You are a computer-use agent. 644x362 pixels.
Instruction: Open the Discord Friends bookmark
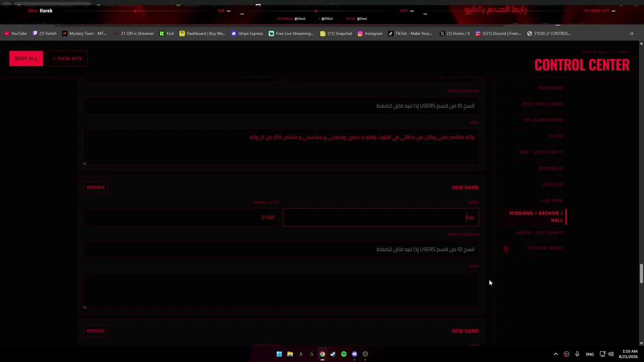click(498, 34)
